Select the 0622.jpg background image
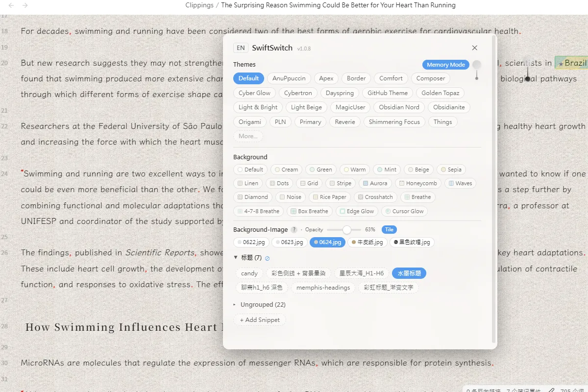The image size is (588, 392). coord(251,242)
